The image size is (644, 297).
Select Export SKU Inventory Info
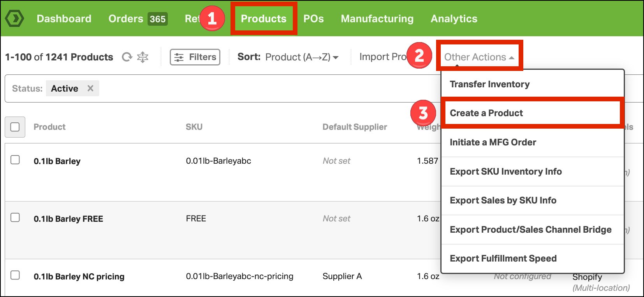click(533, 171)
